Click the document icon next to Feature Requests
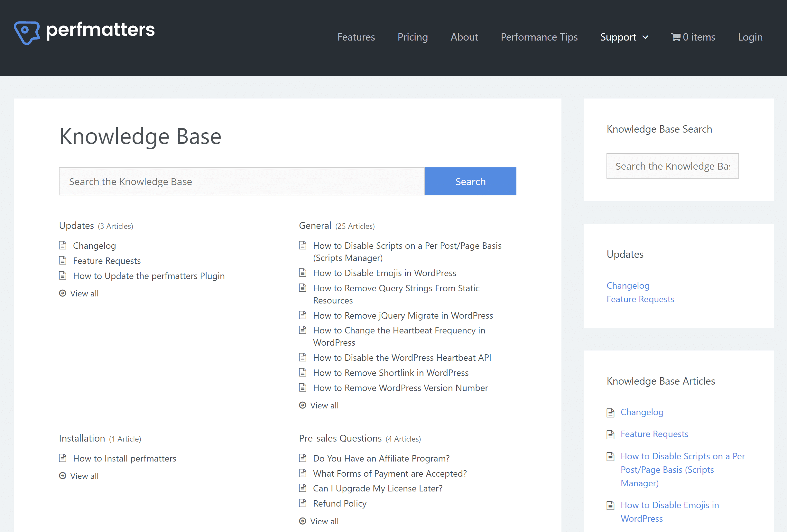Screen dimensions: 787x532 tap(63, 259)
